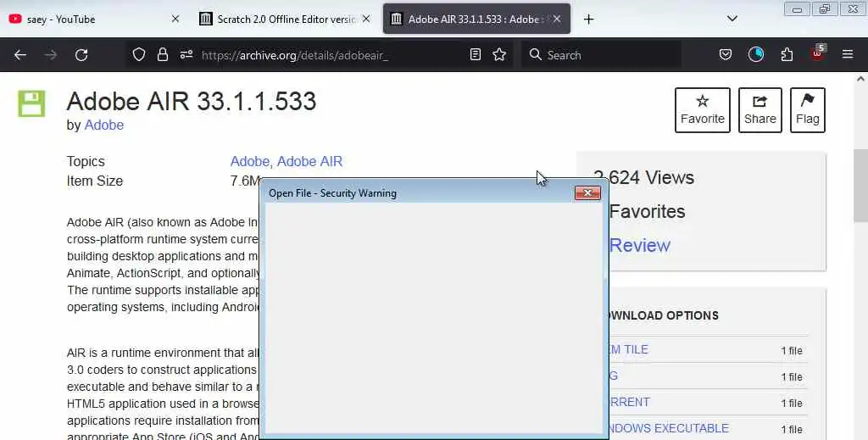Screen dimensions: 868x440
Task: Click the Favorites count text
Action: 647,211
